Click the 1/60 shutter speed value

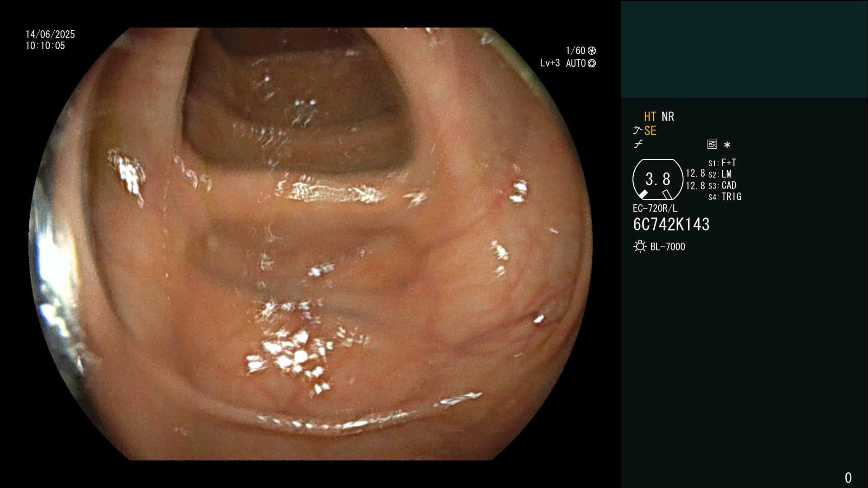point(576,51)
